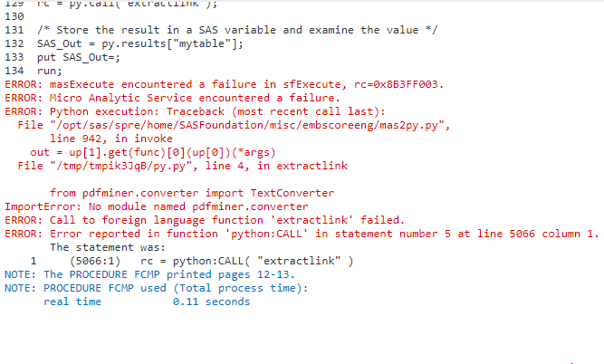Select the Micro Analytic Service error line
The image size is (604, 364).
coord(172,98)
